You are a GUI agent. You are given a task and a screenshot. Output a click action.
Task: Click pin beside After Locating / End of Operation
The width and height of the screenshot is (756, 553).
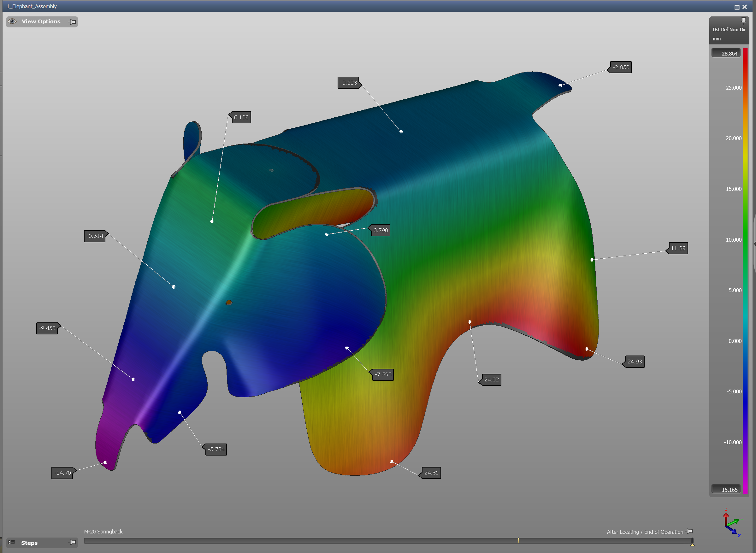pos(689,532)
